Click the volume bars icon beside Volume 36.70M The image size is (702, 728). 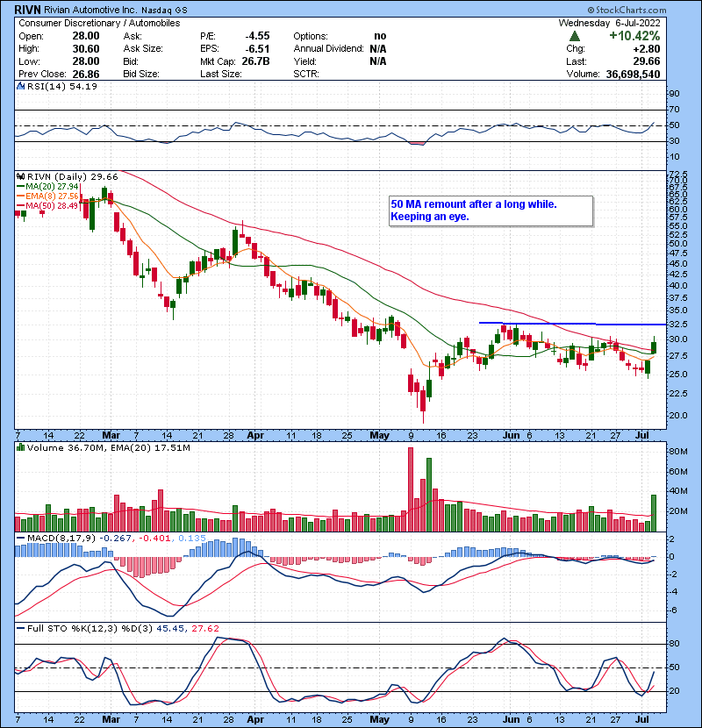click(20, 447)
